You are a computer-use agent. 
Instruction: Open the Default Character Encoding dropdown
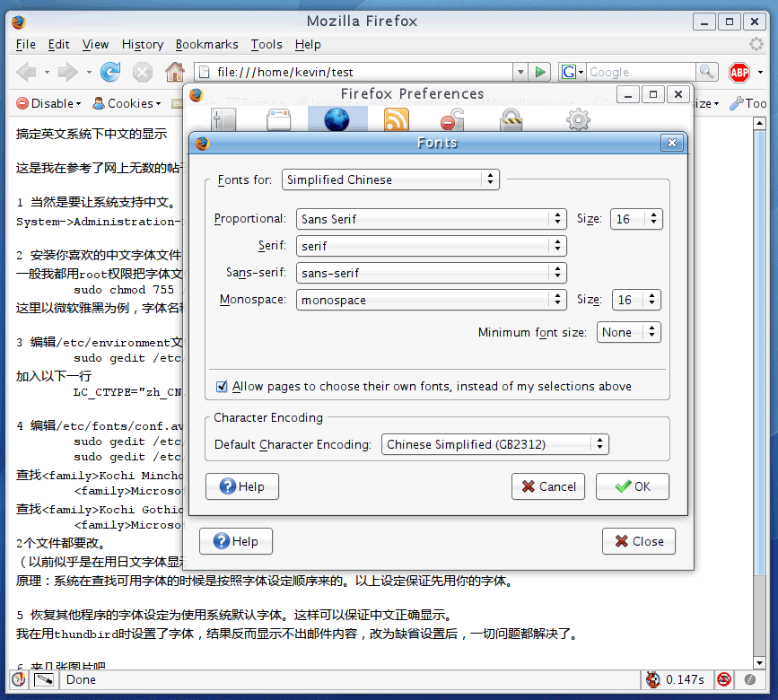point(494,444)
